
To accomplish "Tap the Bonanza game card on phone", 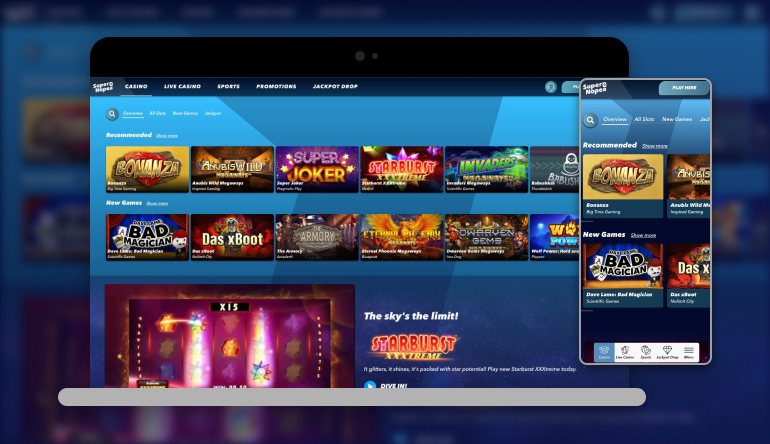I will pos(623,186).
